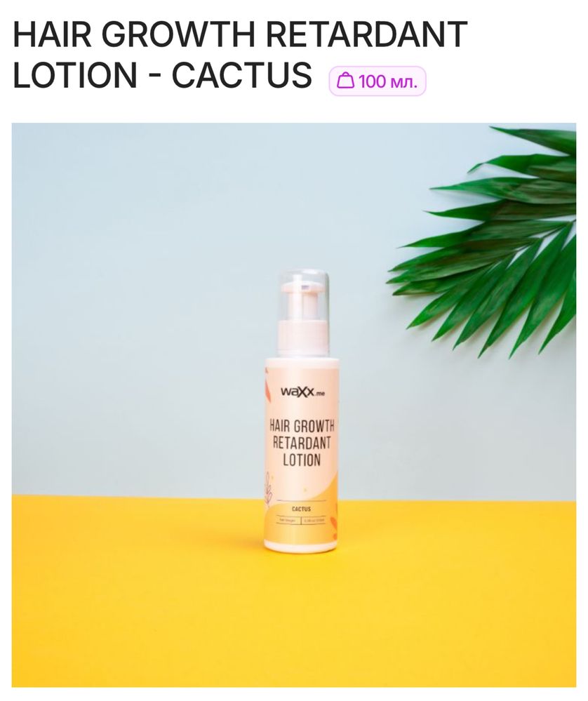Click the small volume text box under CACTUS
The image size is (588, 701).
tap(315, 521)
